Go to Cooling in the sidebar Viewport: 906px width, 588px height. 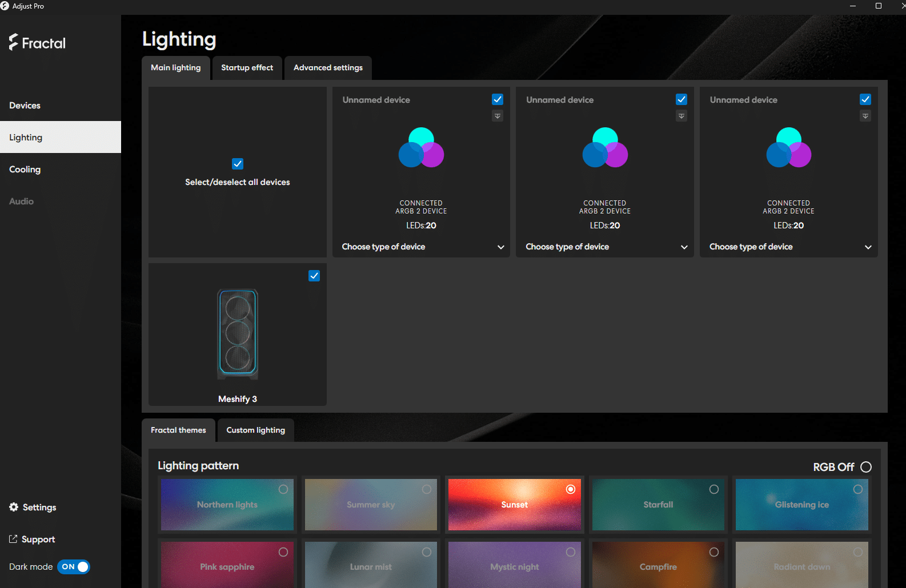[x=25, y=170]
